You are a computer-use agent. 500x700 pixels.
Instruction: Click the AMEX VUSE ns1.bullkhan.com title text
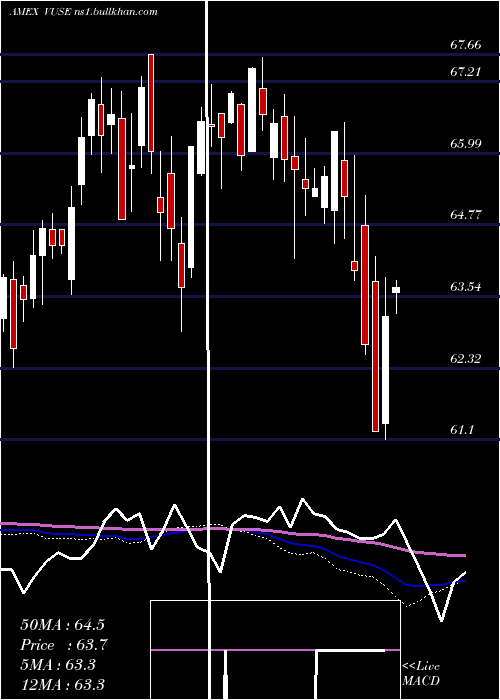point(83,12)
